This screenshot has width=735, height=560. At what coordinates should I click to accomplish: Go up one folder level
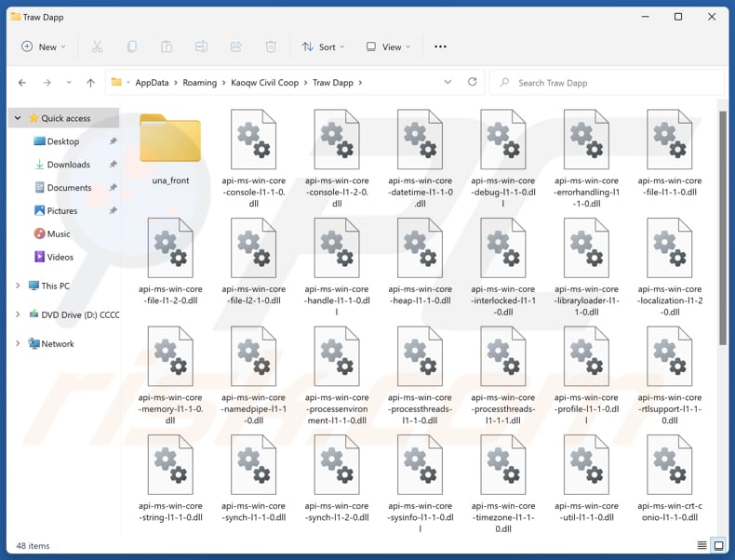90,83
